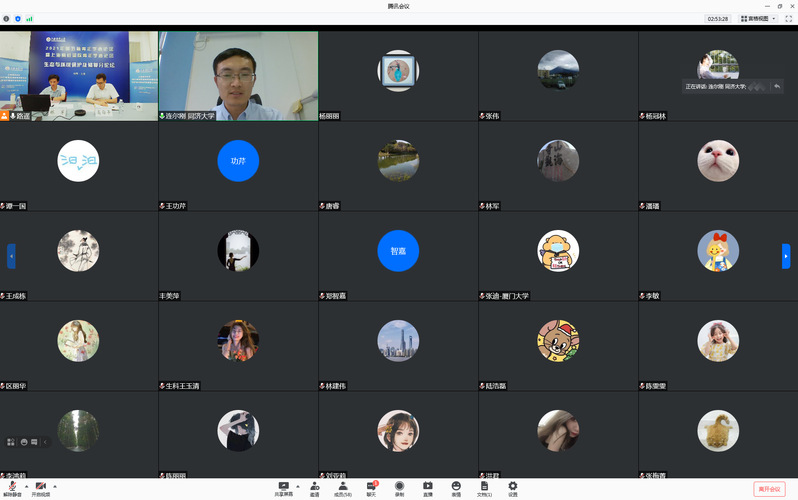Screen dimensions: 798x500
Task: Go to previous page of participants
Action: pyautogui.click(x=12, y=256)
